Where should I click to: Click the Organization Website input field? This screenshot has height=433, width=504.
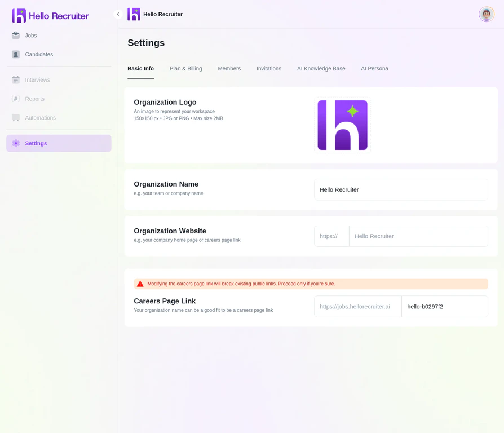418,236
